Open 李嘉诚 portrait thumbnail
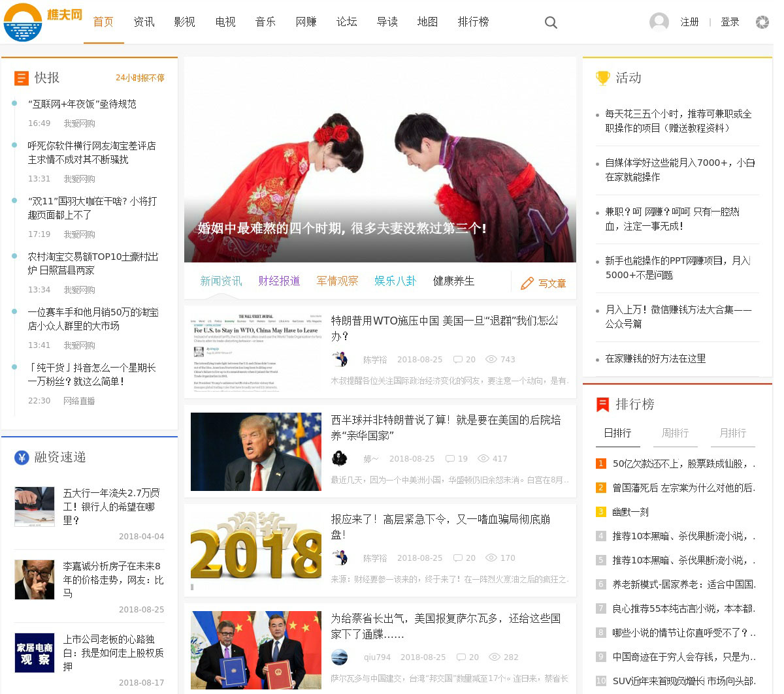The width and height of the screenshot is (784, 694). pyautogui.click(x=35, y=580)
